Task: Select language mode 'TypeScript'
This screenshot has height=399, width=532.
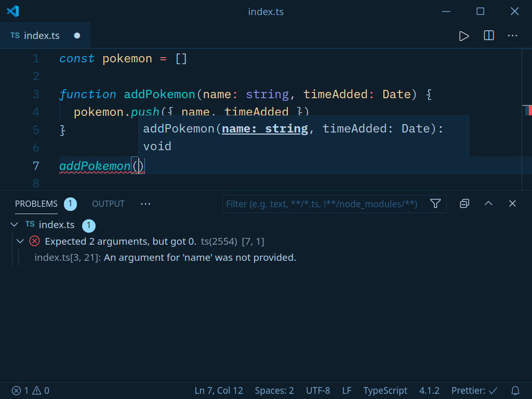Action: pos(385,391)
